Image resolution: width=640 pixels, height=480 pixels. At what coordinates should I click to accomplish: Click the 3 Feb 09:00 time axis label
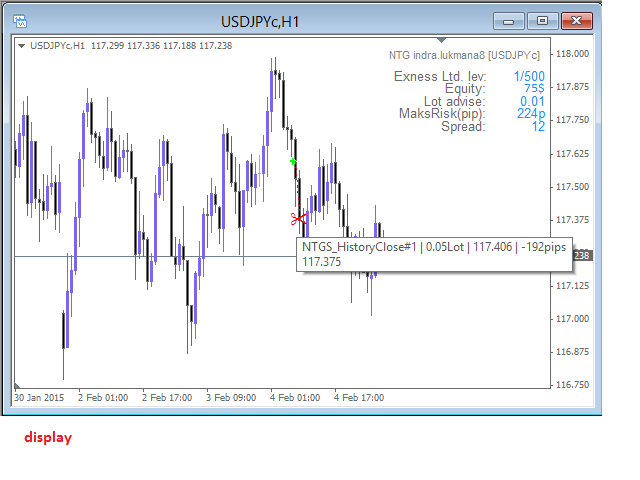(x=231, y=398)
